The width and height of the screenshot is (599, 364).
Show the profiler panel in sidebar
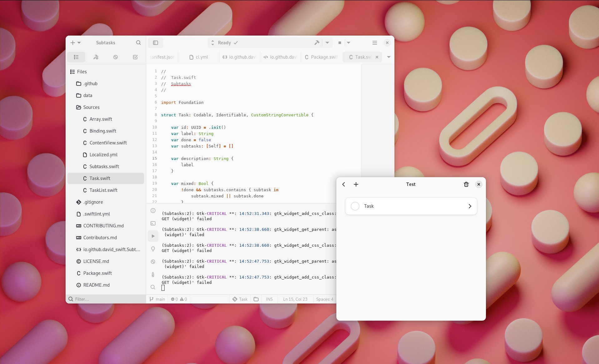[116, 57]
